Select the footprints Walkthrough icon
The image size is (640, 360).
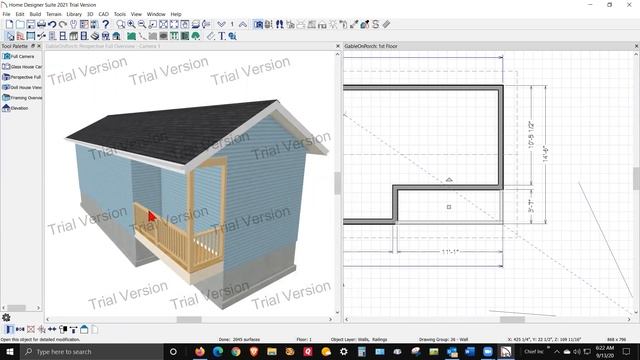click(280, 24)
